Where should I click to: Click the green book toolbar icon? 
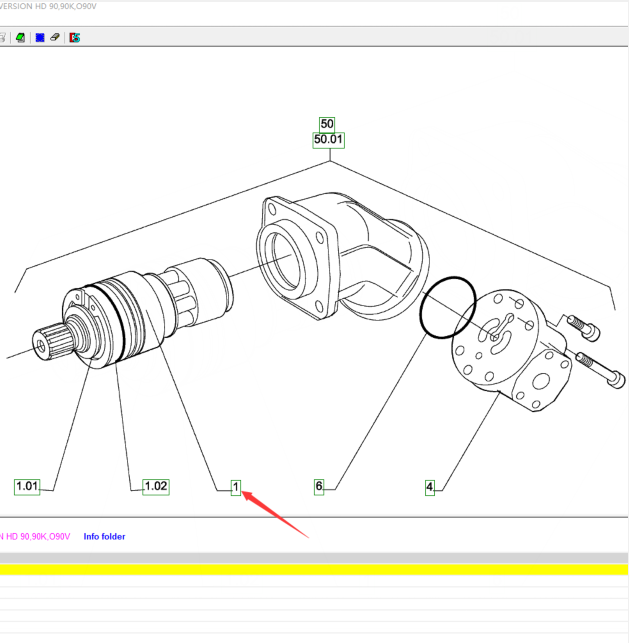[20, 37]
